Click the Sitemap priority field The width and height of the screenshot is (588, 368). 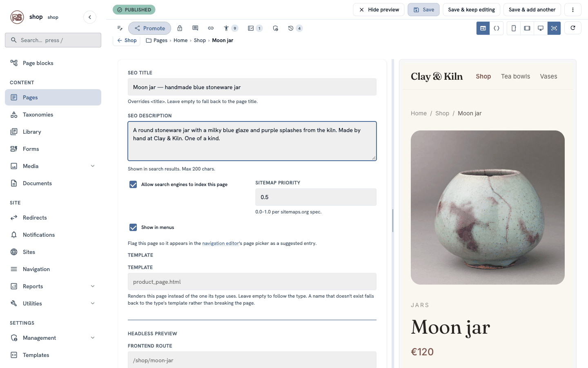316,197
